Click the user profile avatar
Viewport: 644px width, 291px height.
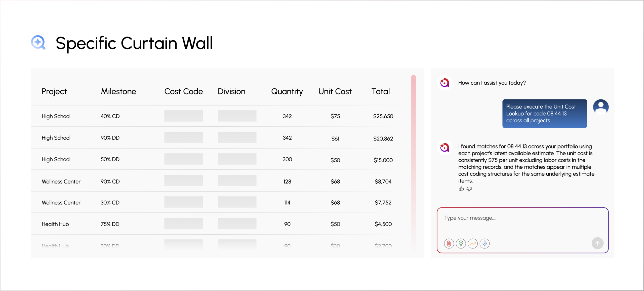tap(601, 107)
